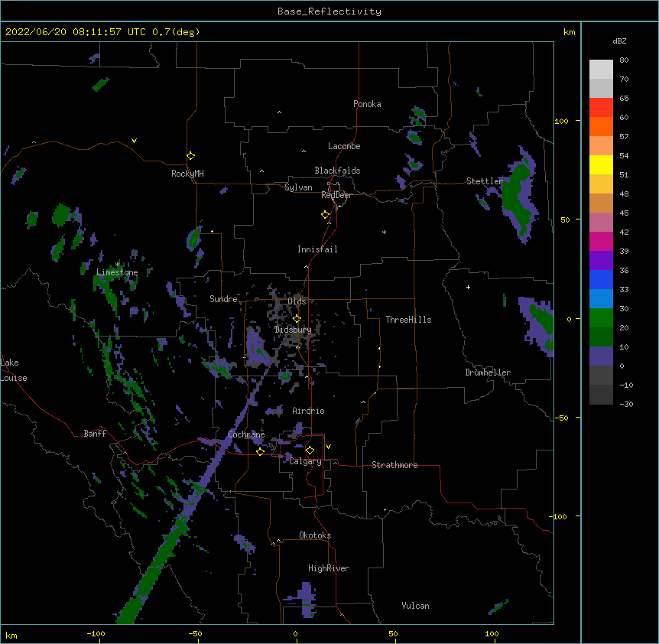Pick the light gray 70 dBZ legend swatch
The image size is (659, 644).
tap(601, 88)
